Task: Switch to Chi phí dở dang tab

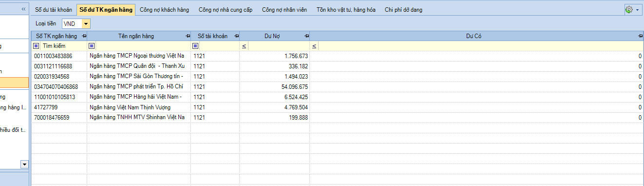Action: [x=404, y=10]
